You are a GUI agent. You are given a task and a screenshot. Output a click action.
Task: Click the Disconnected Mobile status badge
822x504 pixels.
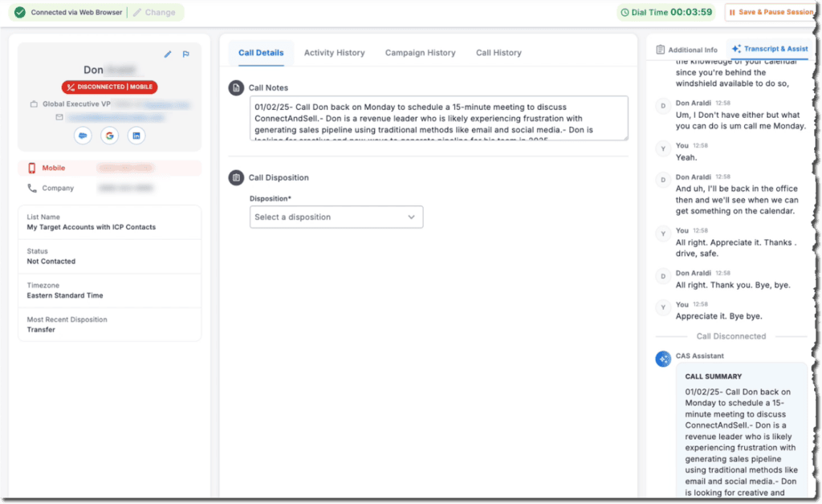(x=109, y=87)
